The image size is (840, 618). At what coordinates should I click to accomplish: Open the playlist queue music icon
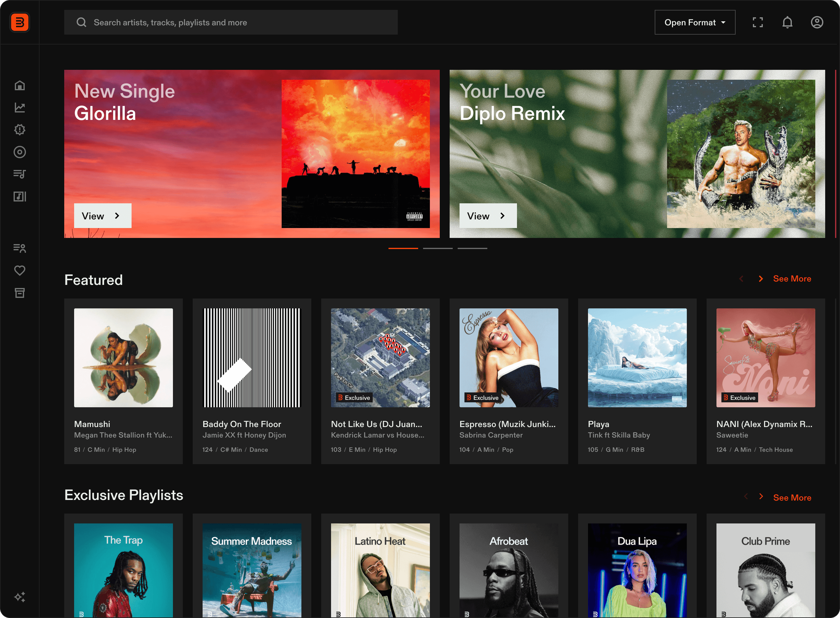(20, 174)
